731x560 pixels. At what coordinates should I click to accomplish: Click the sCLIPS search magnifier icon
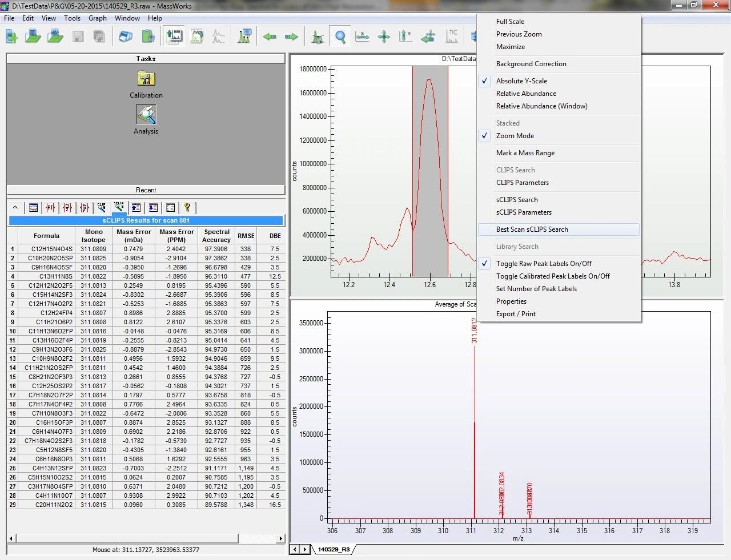click(119, 208)
